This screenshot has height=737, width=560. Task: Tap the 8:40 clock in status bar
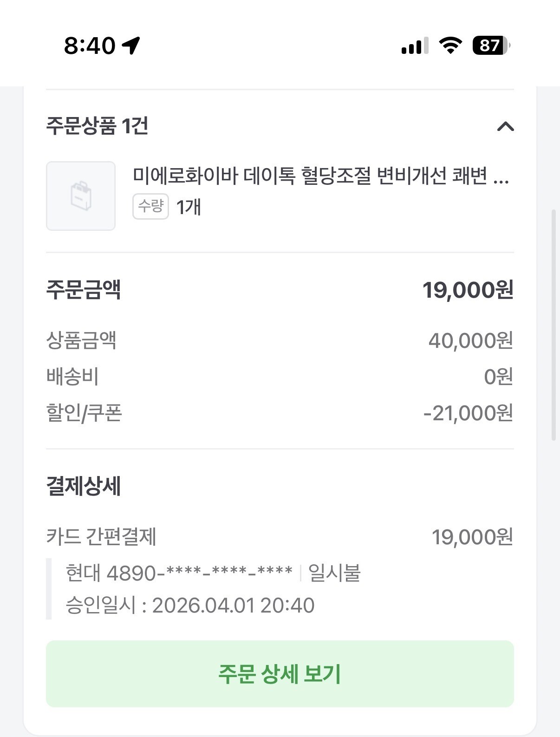click(x=90, y=46)
